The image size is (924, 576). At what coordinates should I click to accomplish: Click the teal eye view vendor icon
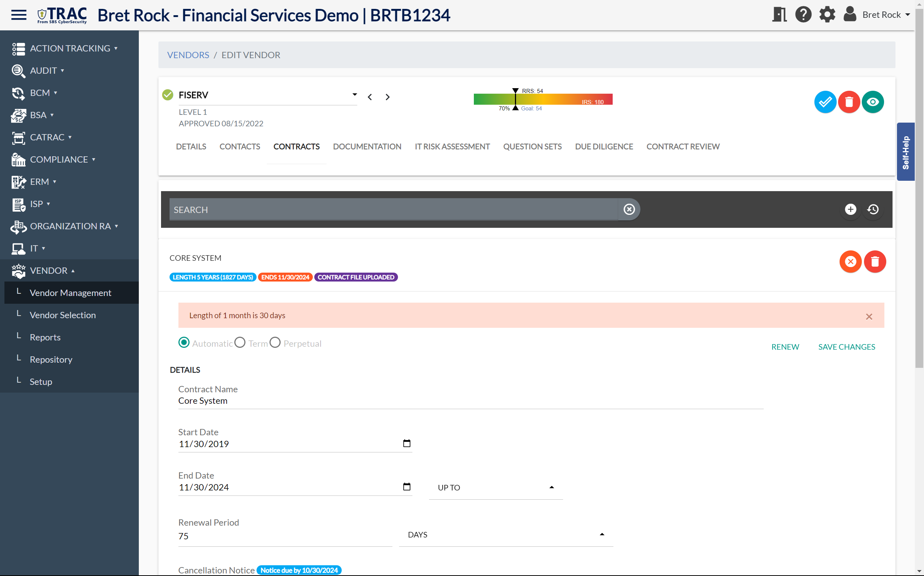pos(872,102)
